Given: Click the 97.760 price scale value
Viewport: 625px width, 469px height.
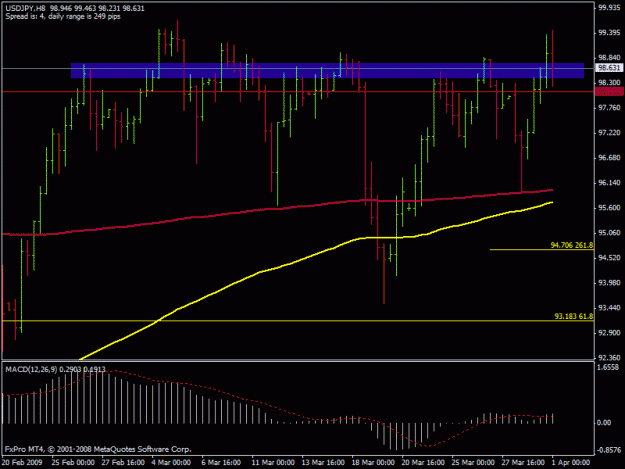Looking at the screenshot, I should click(x=609, y=108).
